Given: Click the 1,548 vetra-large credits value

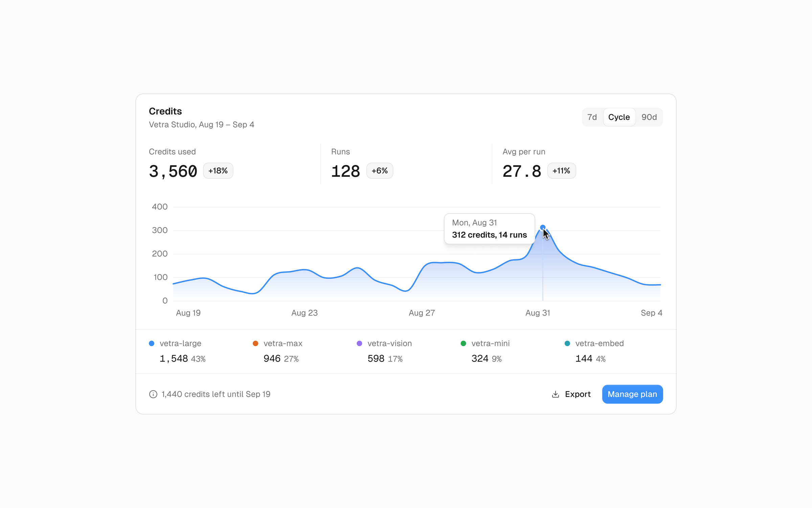Looking at the screenshot, I should tap(174, 358).
